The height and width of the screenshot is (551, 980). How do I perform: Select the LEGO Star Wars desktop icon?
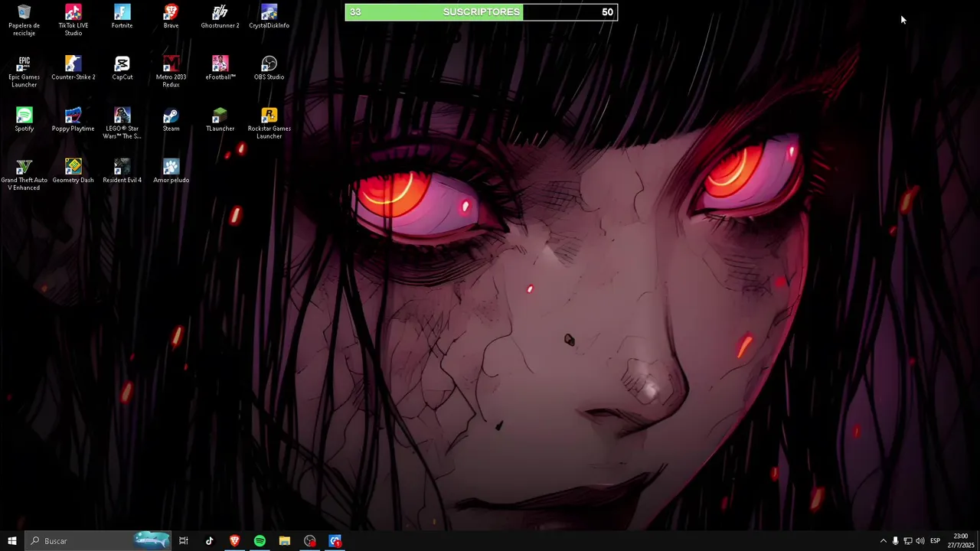click(122, 122)
